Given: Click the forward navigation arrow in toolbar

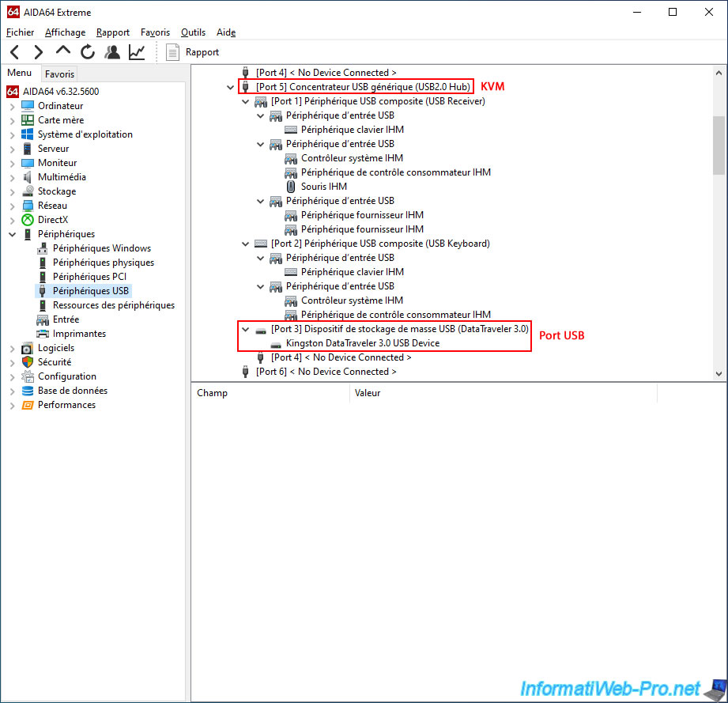Looking at the screenshot, I should 38,52.
